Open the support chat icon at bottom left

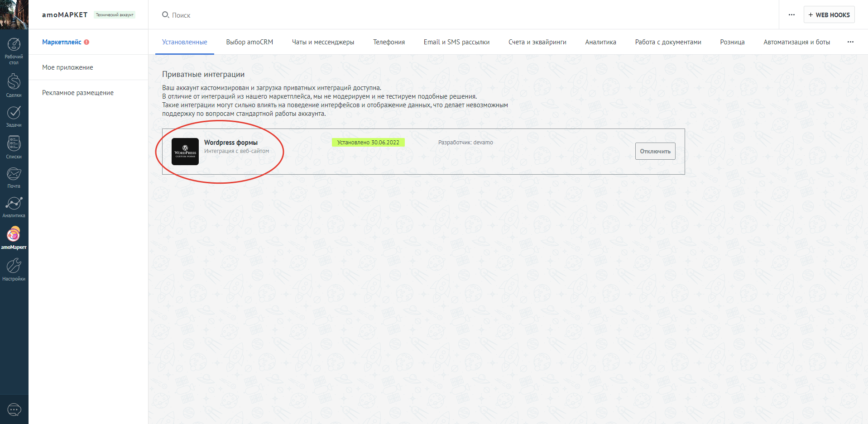point(14,409)
